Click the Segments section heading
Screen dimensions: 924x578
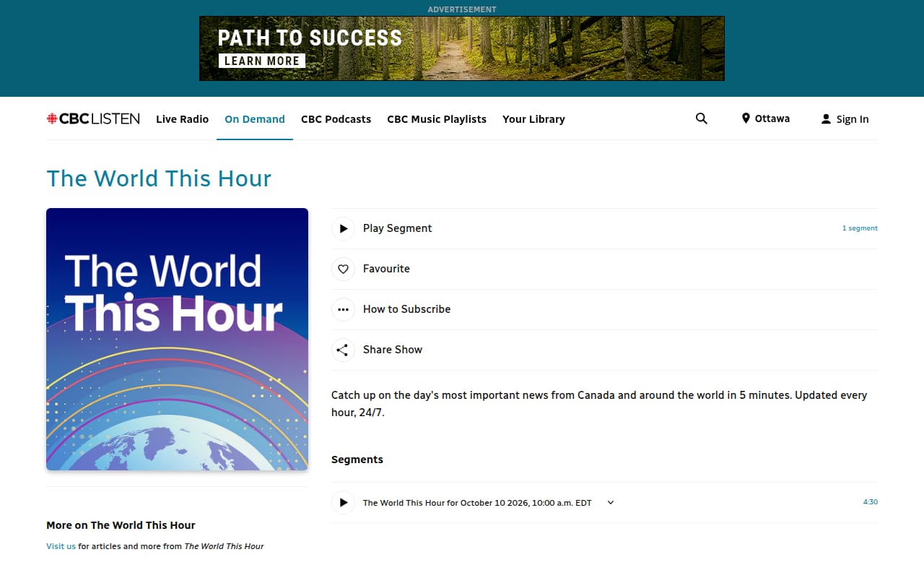[x=357, y=460]
